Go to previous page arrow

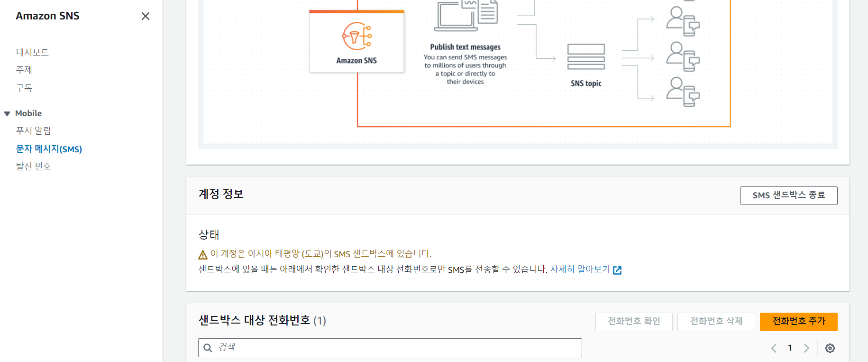[774, 348]
